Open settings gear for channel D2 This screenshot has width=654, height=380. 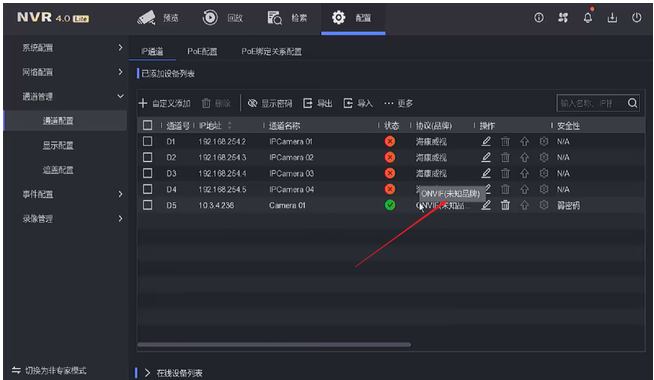pos(543,157)
